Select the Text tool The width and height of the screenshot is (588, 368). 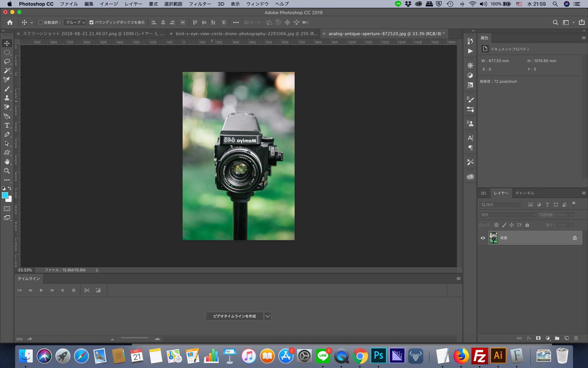6,125
